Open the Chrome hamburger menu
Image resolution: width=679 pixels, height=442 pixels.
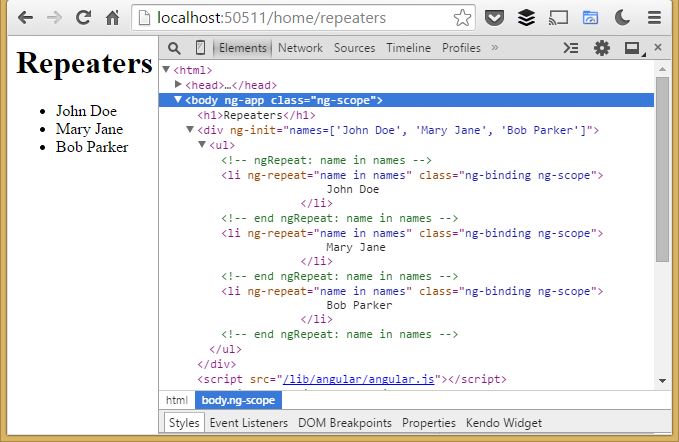(654, 18)
